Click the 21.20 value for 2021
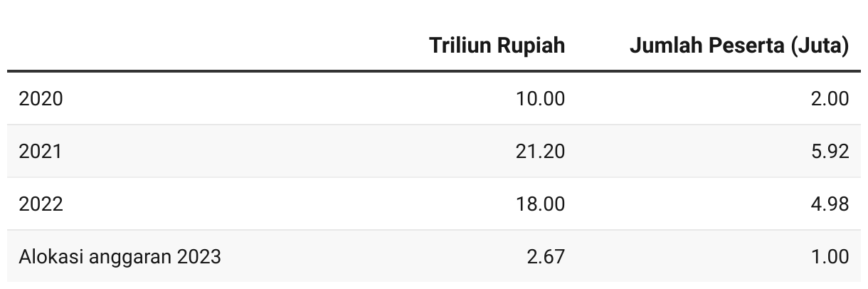Image resolution: width=868 pixels, height=289 pixels. 541,151
